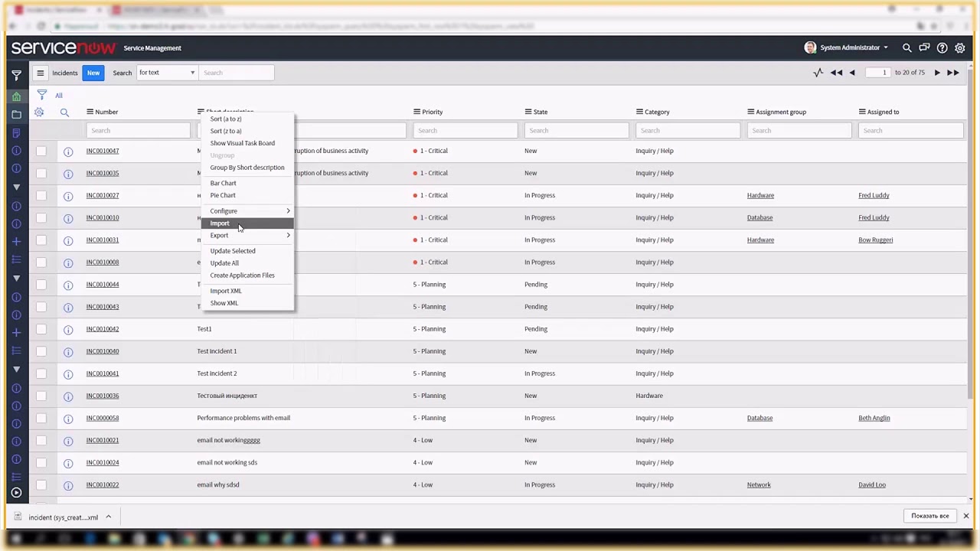The image size is (980, 551).
Task: Click the page number input box
Action: point(878,73)
